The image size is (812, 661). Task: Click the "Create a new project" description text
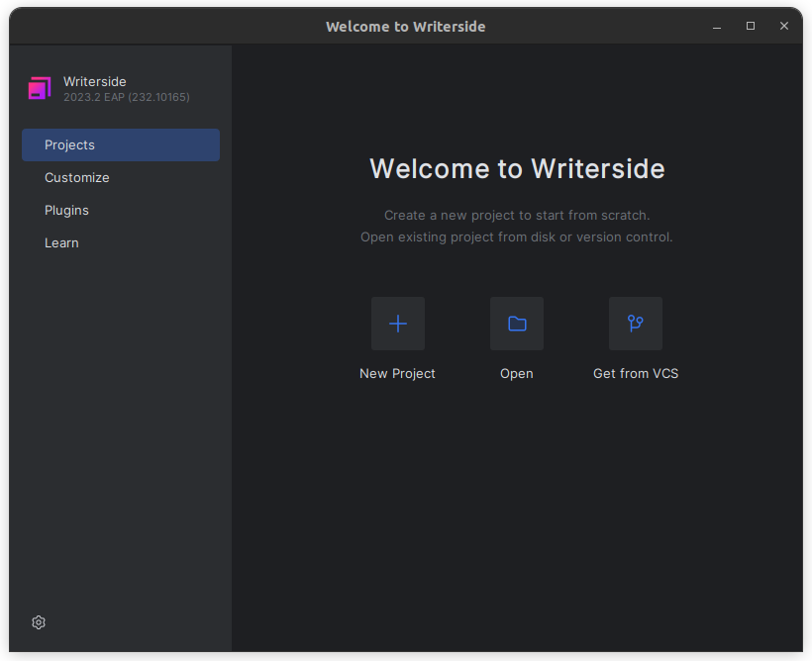[x=516, y=216]
